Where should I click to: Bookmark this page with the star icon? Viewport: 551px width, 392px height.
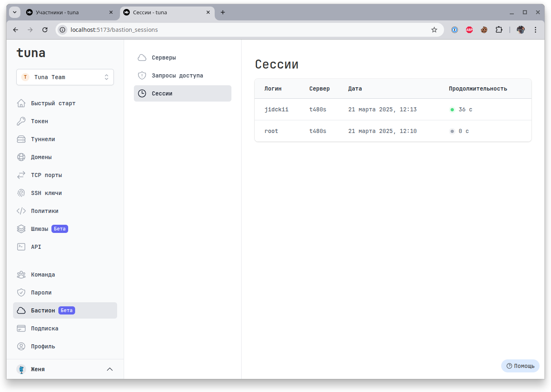click(434, 30)
